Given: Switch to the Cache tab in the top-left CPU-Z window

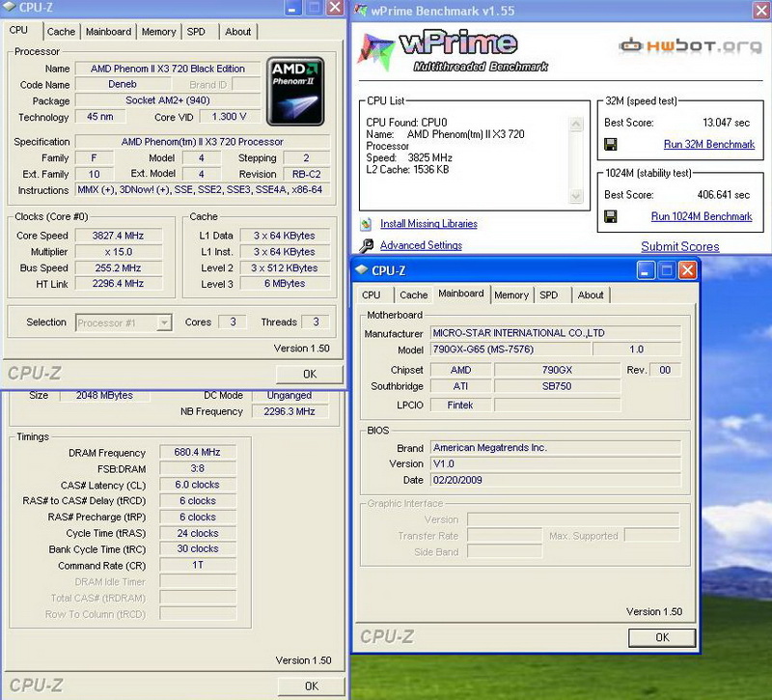Looking at the screenshot, I should [61, 32].
